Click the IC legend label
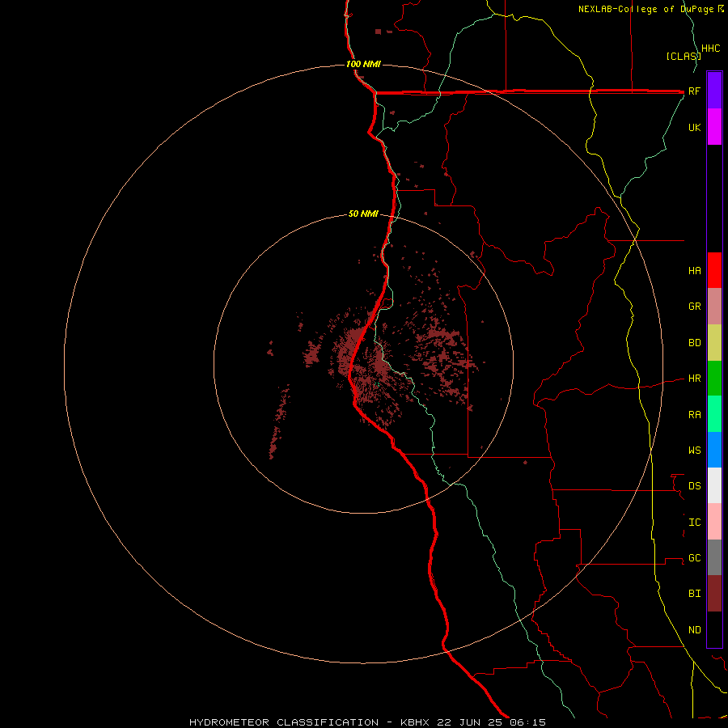The width and height of the screenshot is (728, 728). [x=694, y=523]
